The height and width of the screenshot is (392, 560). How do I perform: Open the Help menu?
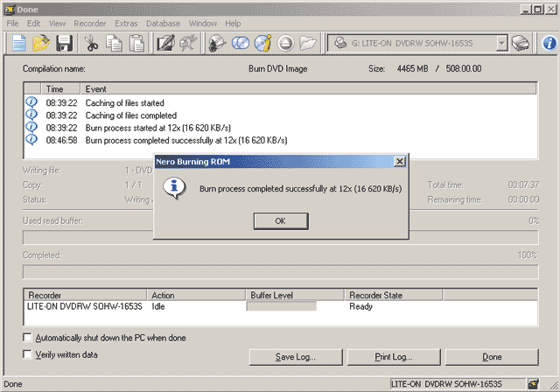(x=233, y=24)
